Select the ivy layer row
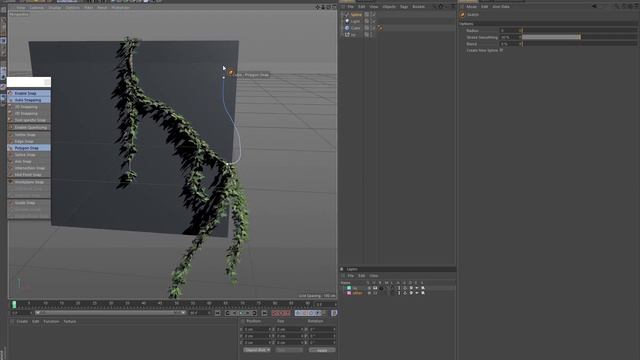Screen dimensions: 640x360 [x=398, y=288]
